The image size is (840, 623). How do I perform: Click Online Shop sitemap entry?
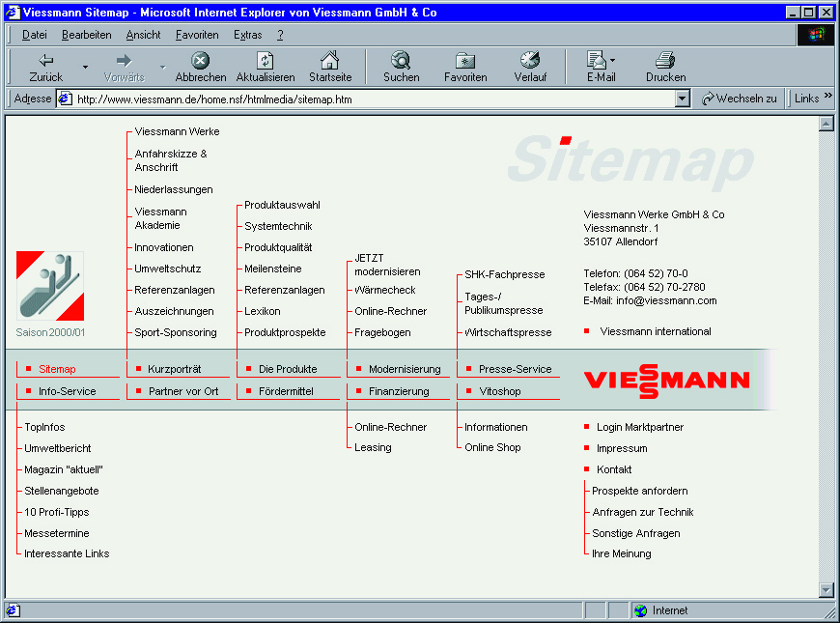pyautogui.click(x=492, y=447)
